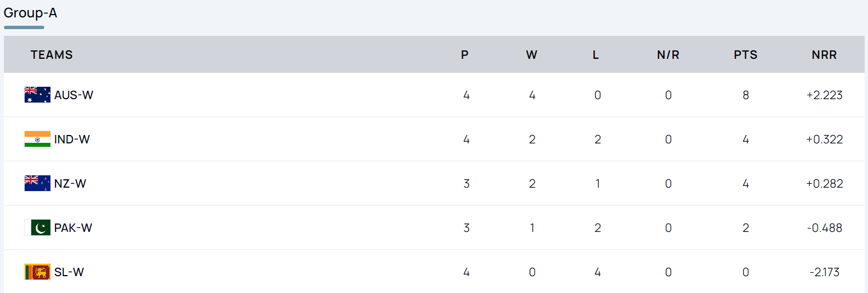
Task: Click AUS-W net run rate +2.223
Action: (824, 95)
